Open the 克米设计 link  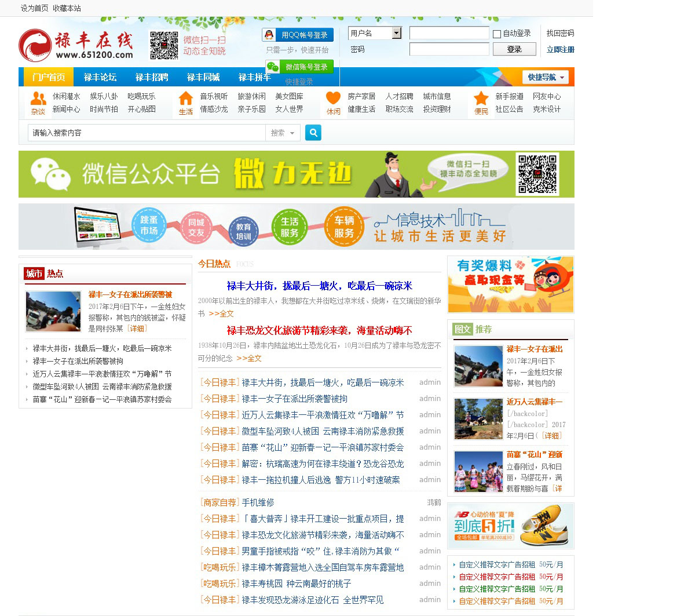pos(547,109)
